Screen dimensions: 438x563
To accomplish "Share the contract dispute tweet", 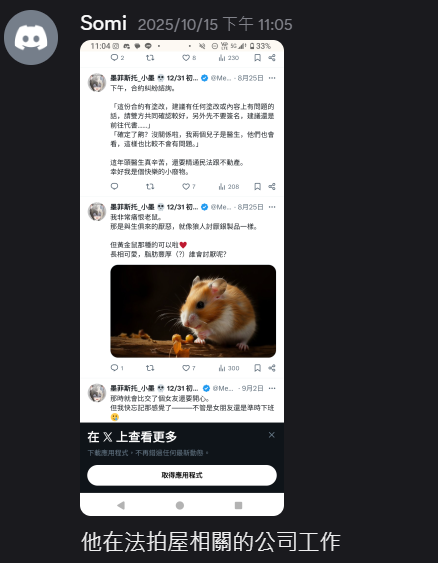I will point(272,186).
